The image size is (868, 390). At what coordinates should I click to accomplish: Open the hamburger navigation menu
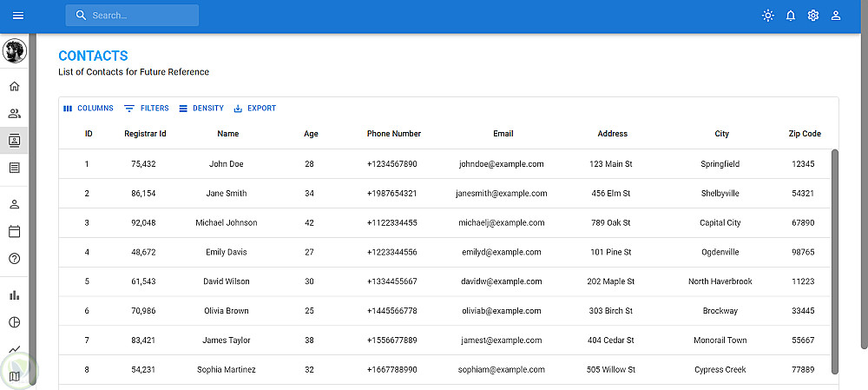(18, 16)
